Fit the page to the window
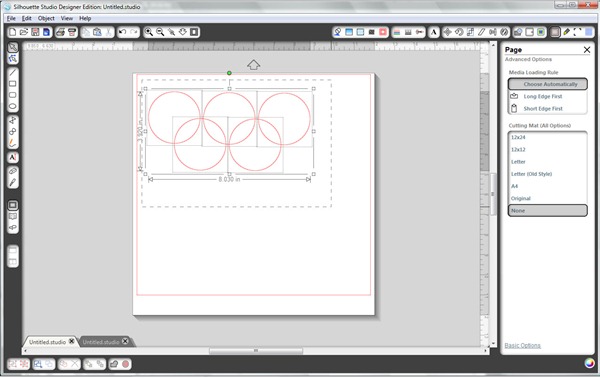 194,32
